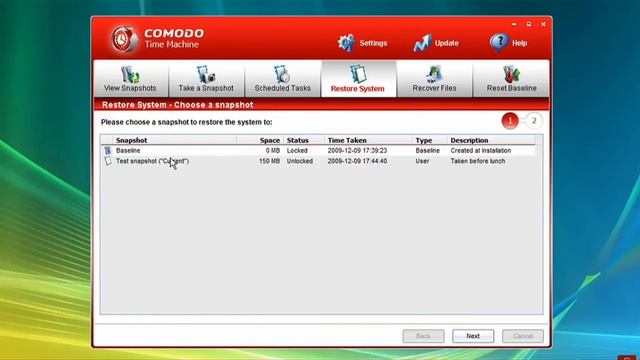Switch to View Snapshots tab label

coord(130,88)
